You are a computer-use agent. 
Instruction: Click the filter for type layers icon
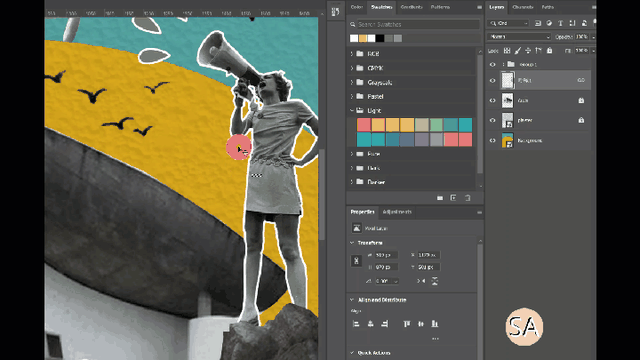point(560,23)
